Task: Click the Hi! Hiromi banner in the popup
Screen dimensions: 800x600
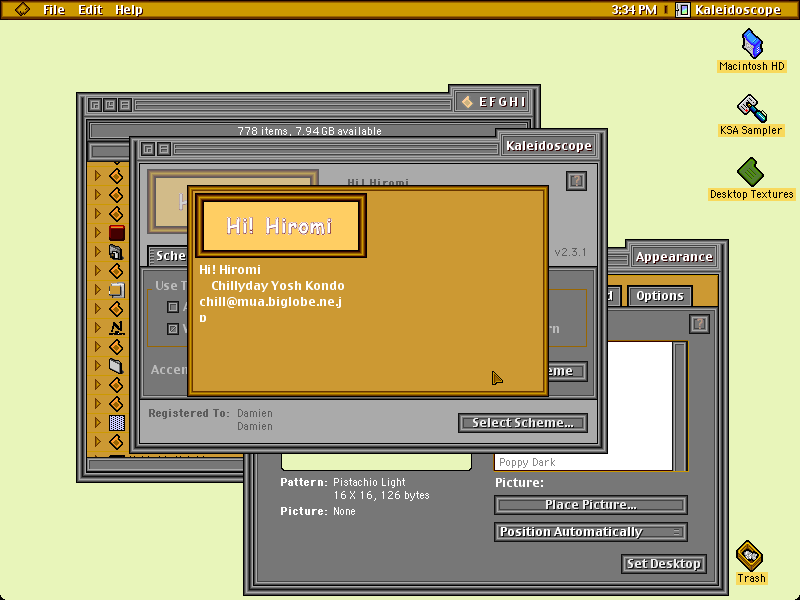Action: [x=280, y=226]
